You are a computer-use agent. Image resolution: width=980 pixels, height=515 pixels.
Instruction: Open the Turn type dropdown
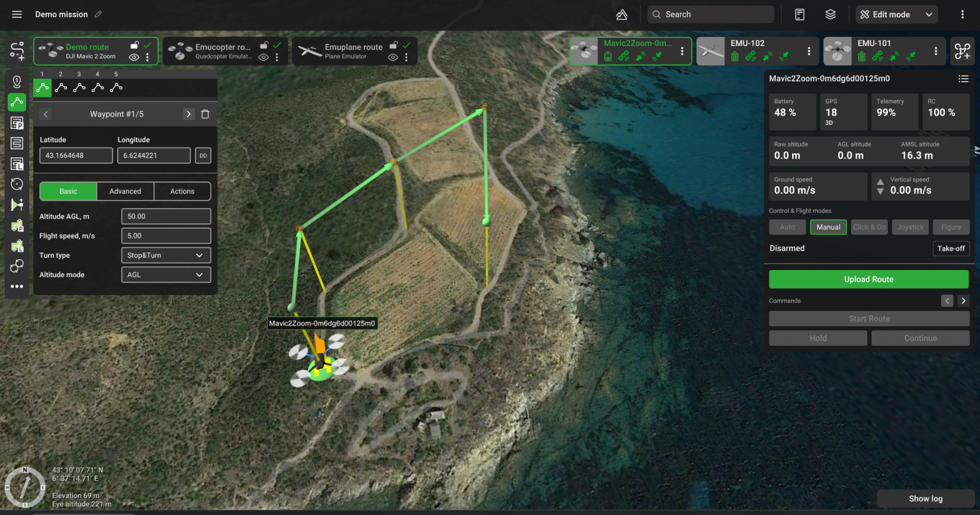[166, 255]
